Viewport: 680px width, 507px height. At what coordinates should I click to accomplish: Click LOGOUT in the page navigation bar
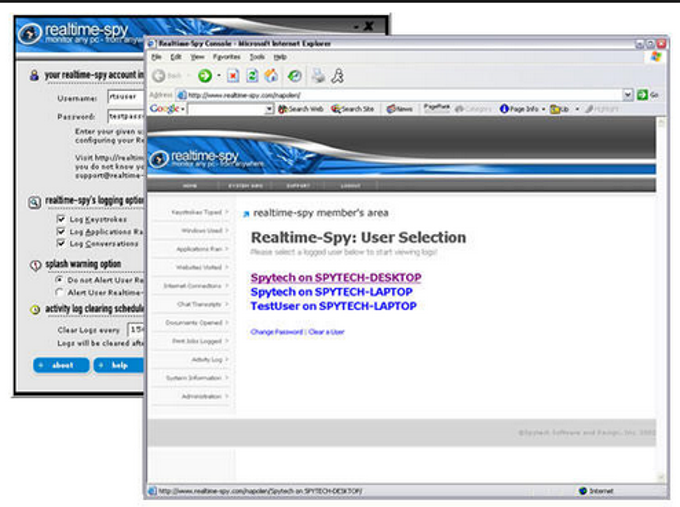pos(350,186)
